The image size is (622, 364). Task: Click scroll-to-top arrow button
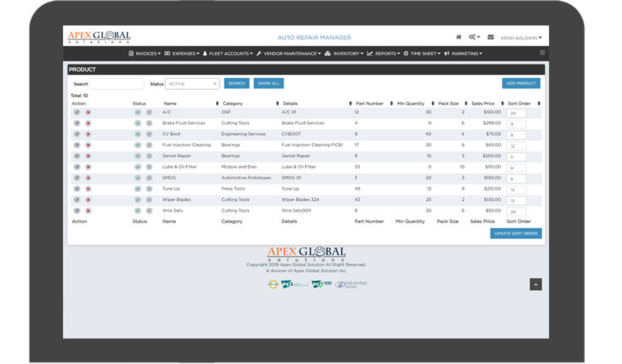536,284
